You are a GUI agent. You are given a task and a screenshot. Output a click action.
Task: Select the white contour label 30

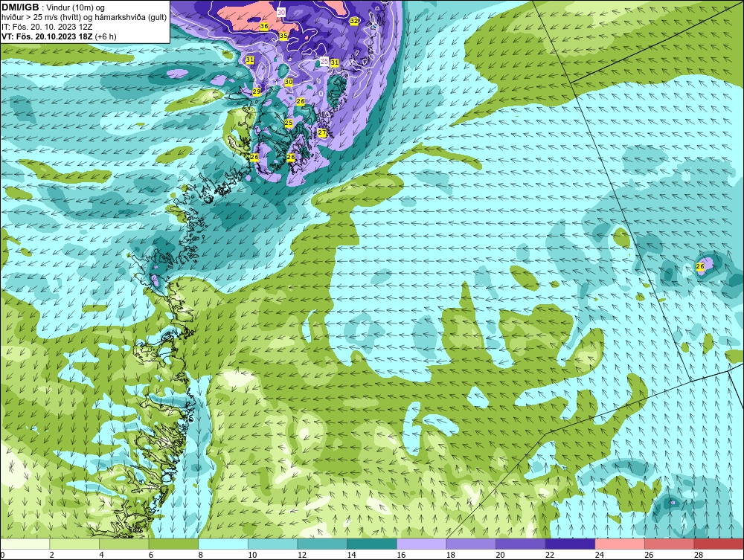pos(281,13)
